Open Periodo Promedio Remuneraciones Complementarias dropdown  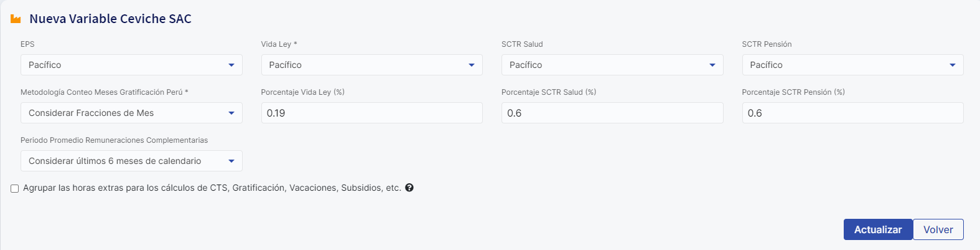(x=131, y=161)
